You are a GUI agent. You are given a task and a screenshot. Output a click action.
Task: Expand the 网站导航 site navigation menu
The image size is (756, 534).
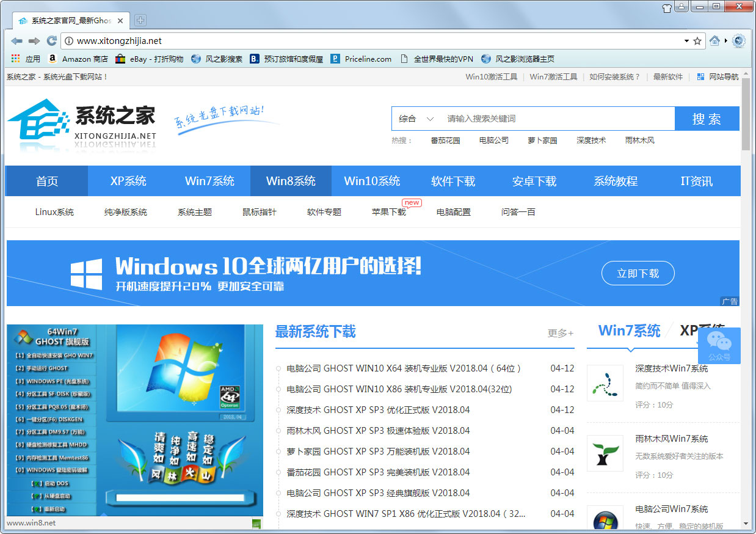718,77
